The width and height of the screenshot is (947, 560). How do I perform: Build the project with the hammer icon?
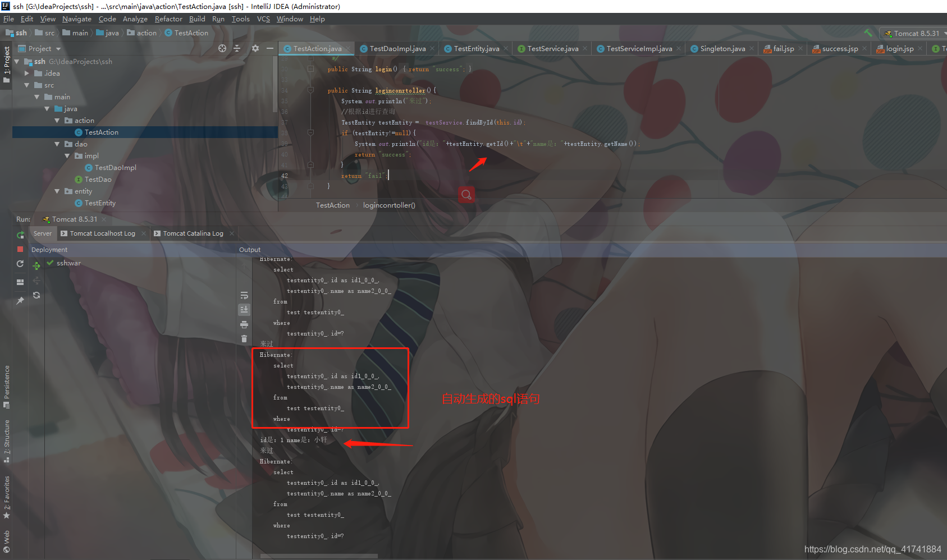tap(868, 33)
